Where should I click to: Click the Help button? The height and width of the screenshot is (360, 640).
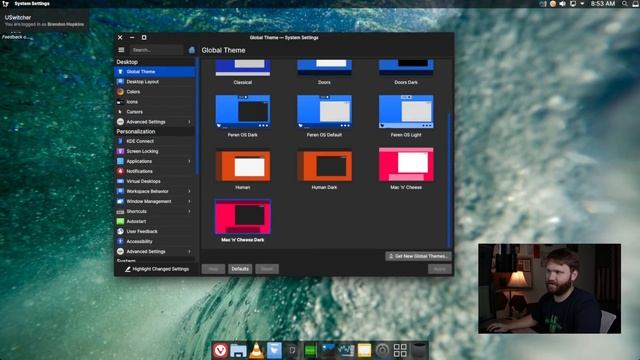click(x=213, y=269)
